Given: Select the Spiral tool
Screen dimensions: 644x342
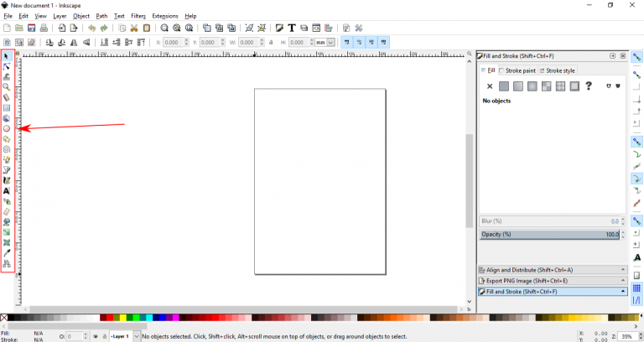Looking at the screenshot, I should [7, 149].
